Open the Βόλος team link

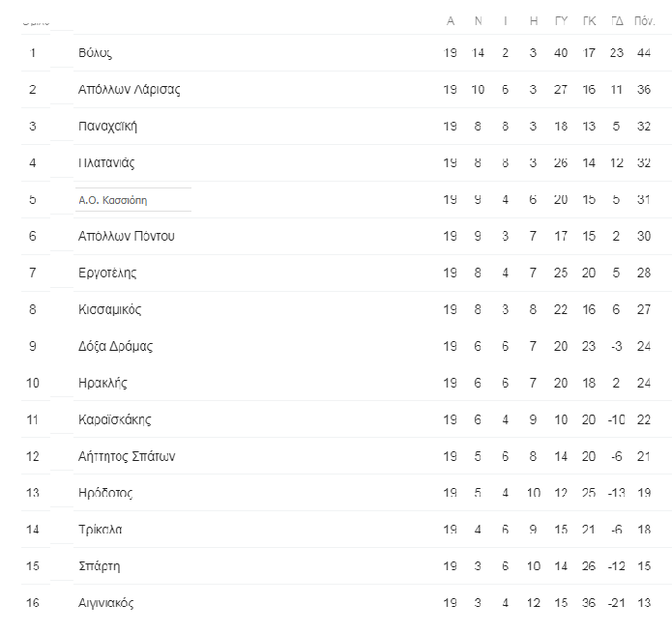[101, 52]
